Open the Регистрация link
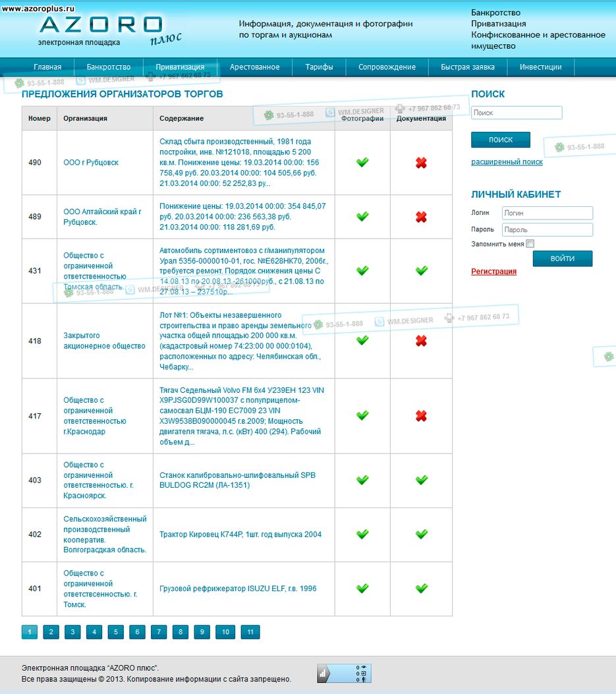Viewport: 616px width, 694px height. (x=494, y=272)
